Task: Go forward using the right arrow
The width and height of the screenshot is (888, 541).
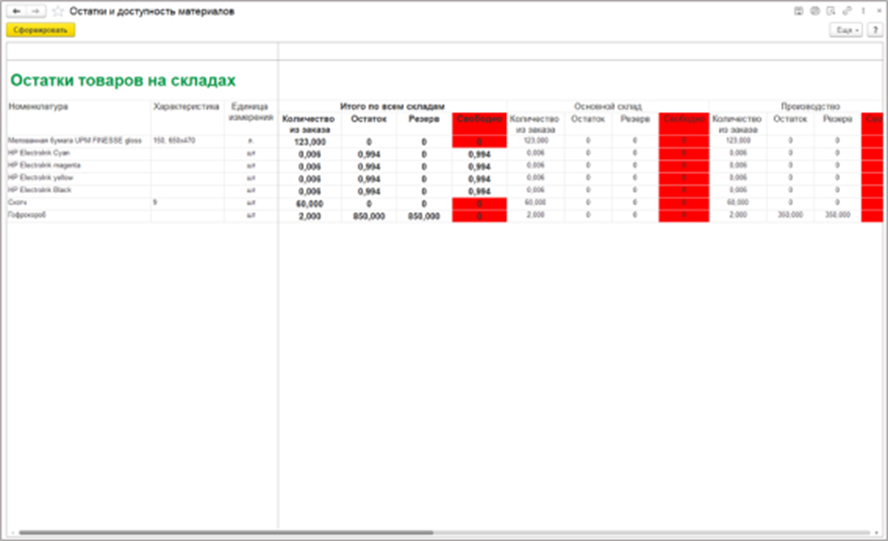Action: 36,10
